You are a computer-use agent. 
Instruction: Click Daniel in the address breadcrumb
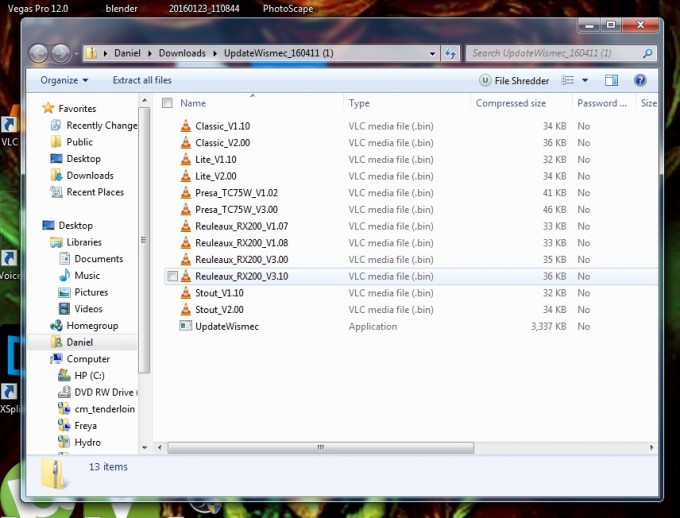coord(127,53)
